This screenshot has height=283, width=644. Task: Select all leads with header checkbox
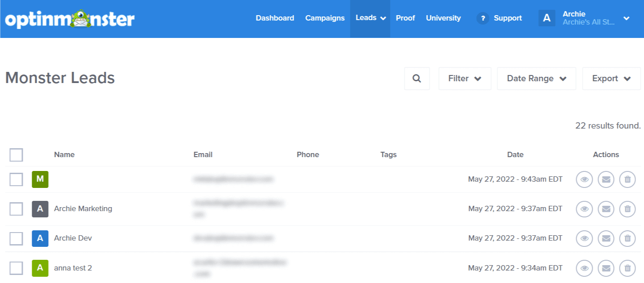16,154
